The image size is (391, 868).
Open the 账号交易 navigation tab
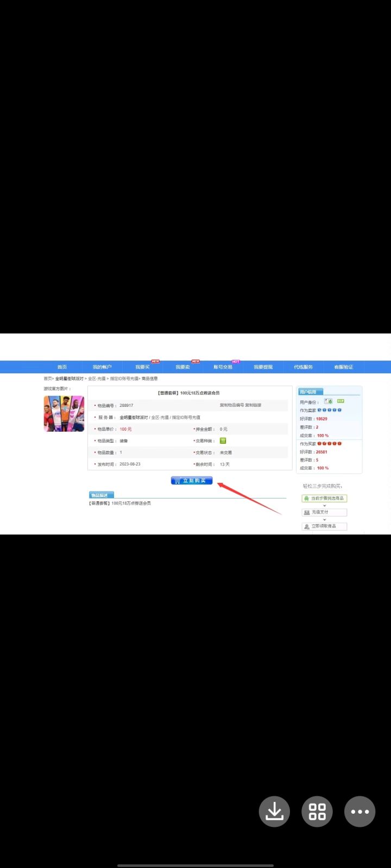(223, 367)
